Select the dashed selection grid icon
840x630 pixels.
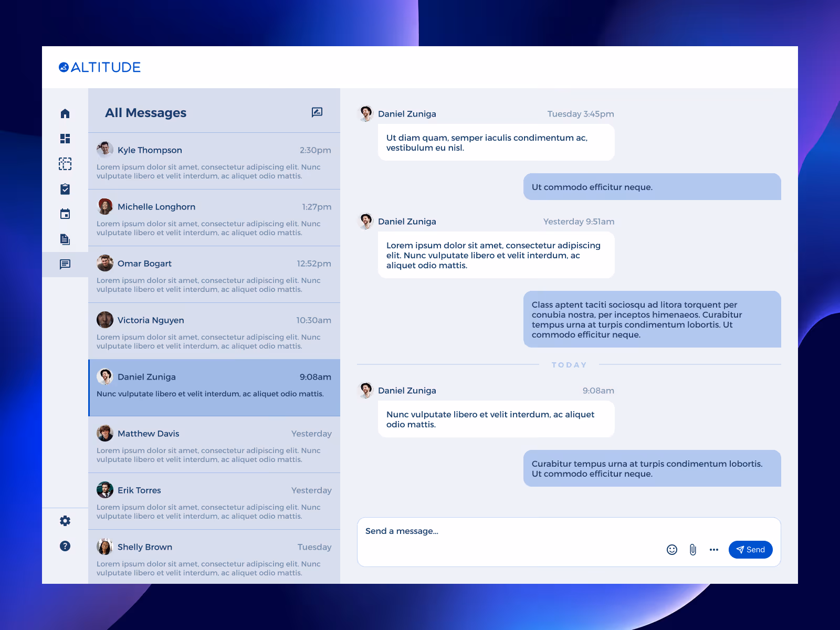point(65,164)
